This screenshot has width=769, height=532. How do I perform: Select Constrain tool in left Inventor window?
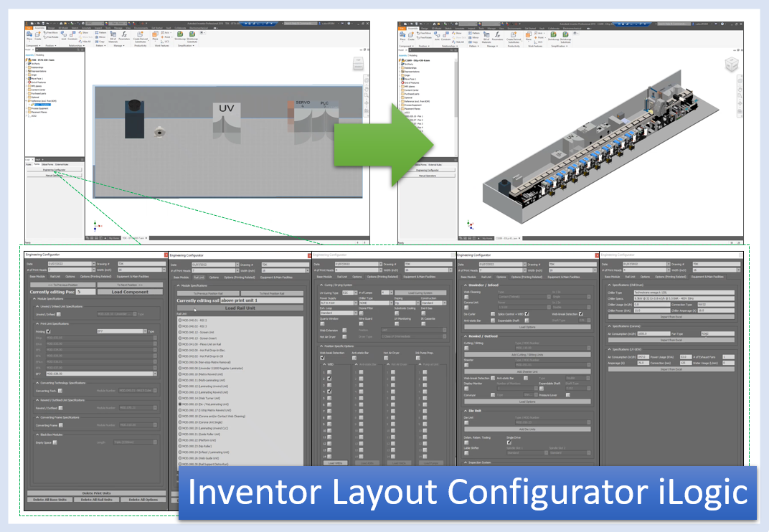(x=72, y=34)
